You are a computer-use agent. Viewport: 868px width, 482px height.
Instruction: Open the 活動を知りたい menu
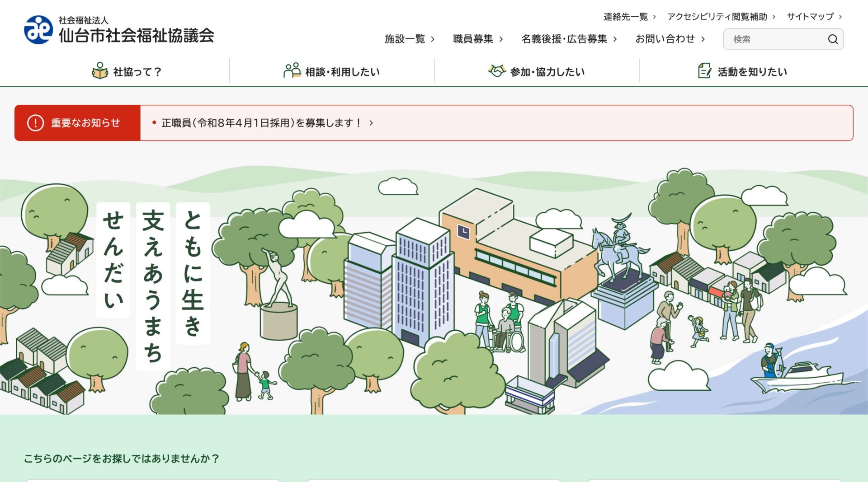[742, 71]
